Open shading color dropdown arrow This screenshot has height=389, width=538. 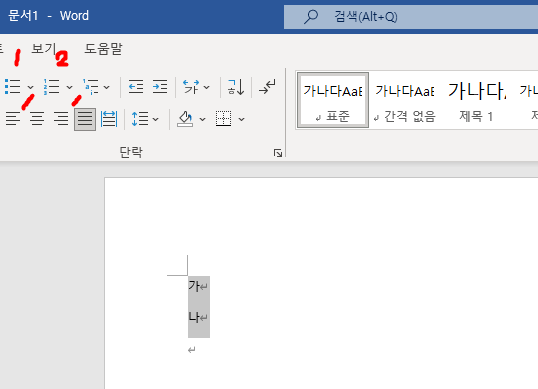tap(202, 119)
